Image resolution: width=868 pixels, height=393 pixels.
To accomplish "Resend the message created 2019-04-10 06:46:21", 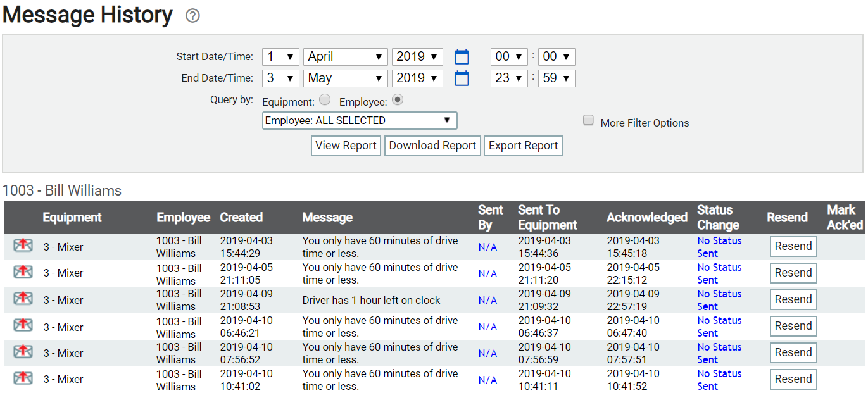I will tap(793, 326).
